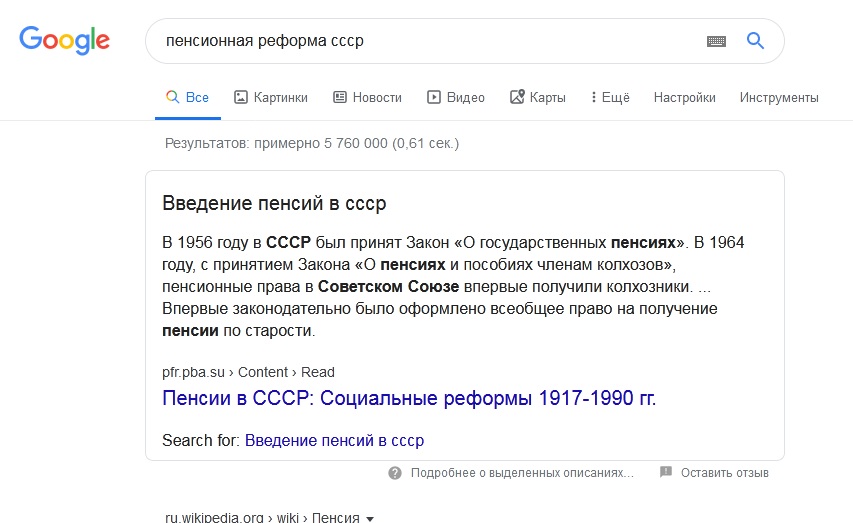
Task: Click the ru.wikipedia.org breadcrumb text
Action: 262,517
